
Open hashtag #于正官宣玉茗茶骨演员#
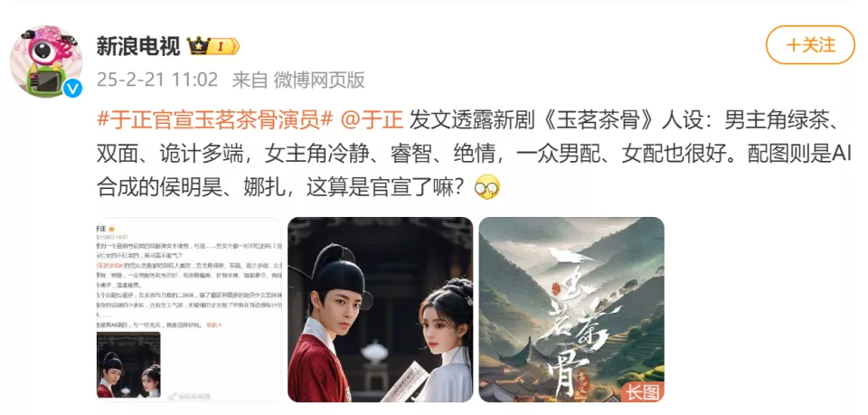[215, 119]
